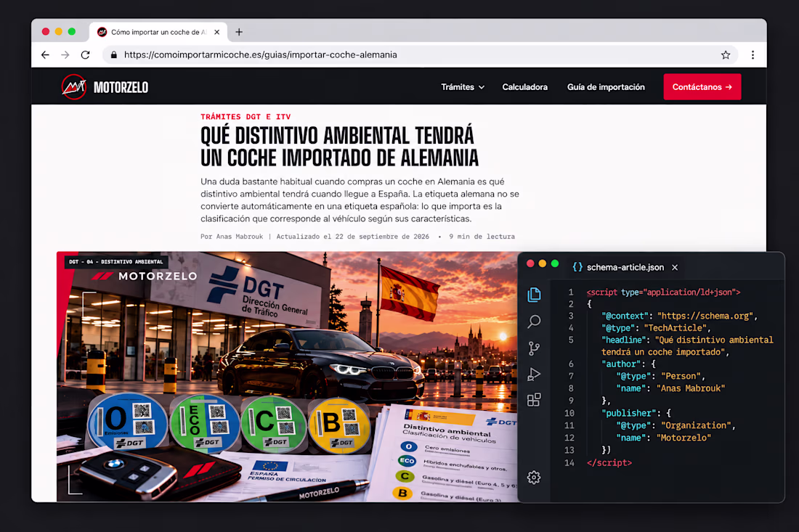View site security lock icon info
This screenshot has height=532, width=799.
click(113, 55)
